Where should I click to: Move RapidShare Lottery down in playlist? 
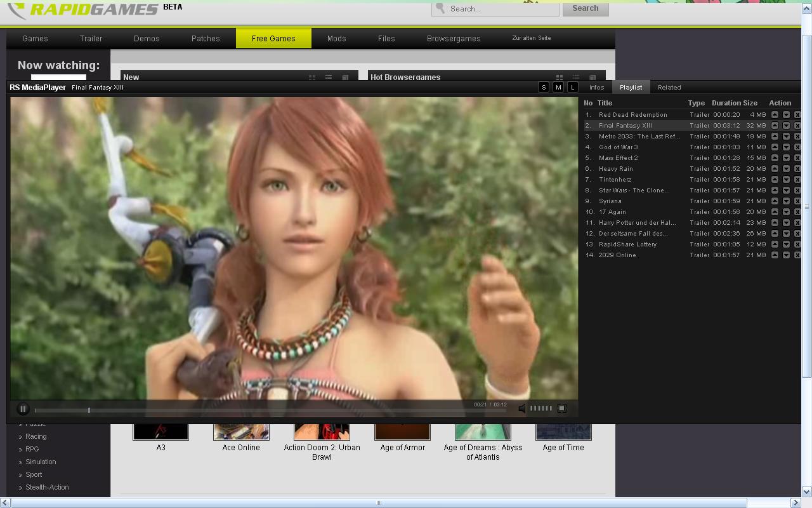(786, 244)
